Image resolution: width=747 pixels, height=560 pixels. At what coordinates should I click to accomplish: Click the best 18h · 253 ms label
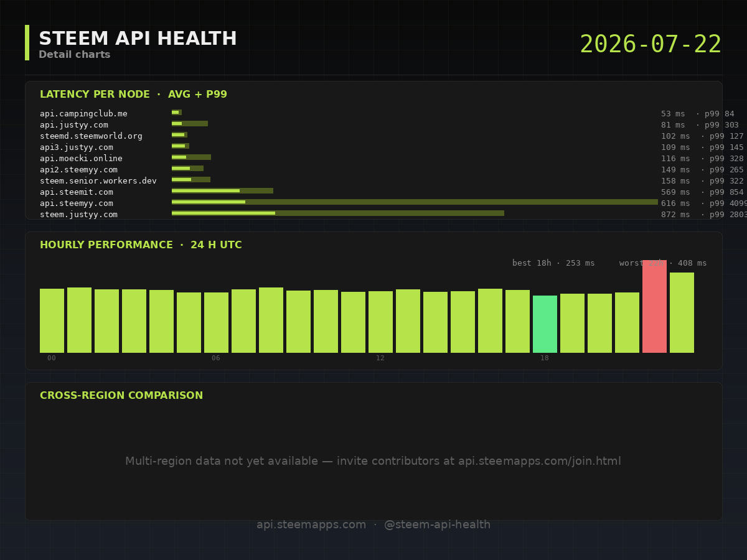point(553,263)
